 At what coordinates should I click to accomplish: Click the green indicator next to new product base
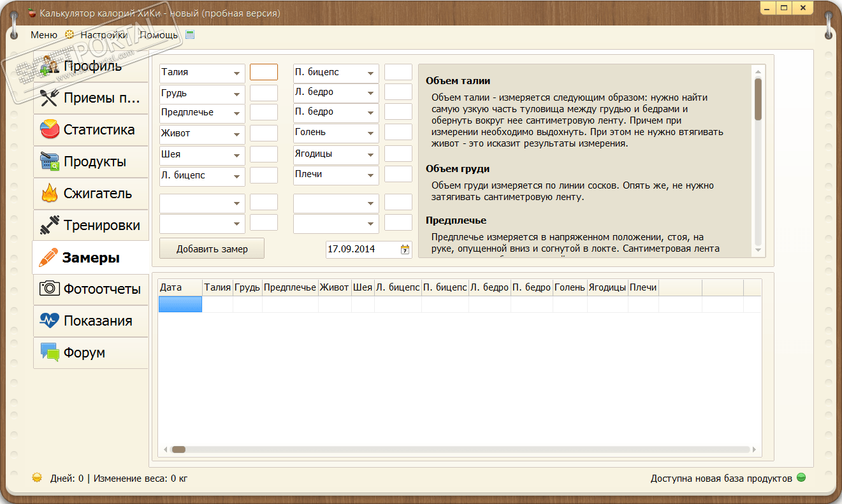tap(801, 477)
